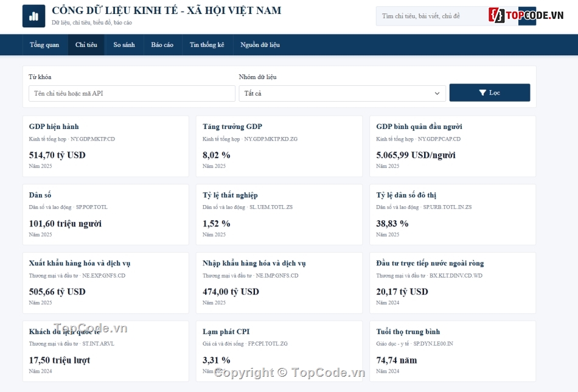Viewport: 578px width, 392px height.
Task: Expand the Nhóm dữ liệu dropdown
Action: coord(342,93)
